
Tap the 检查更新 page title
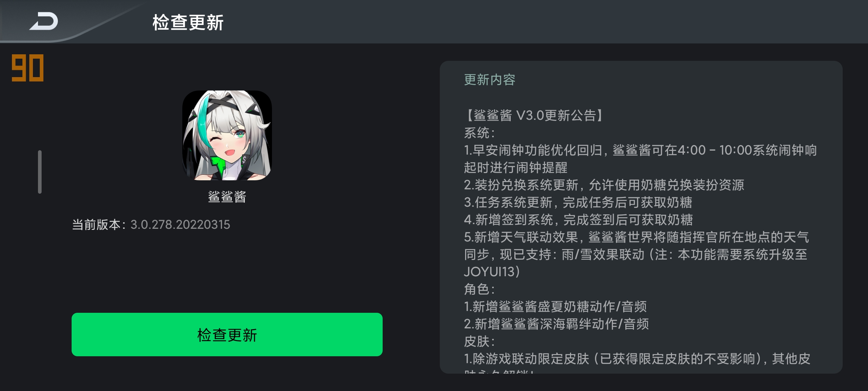click(x=188, y=22)
